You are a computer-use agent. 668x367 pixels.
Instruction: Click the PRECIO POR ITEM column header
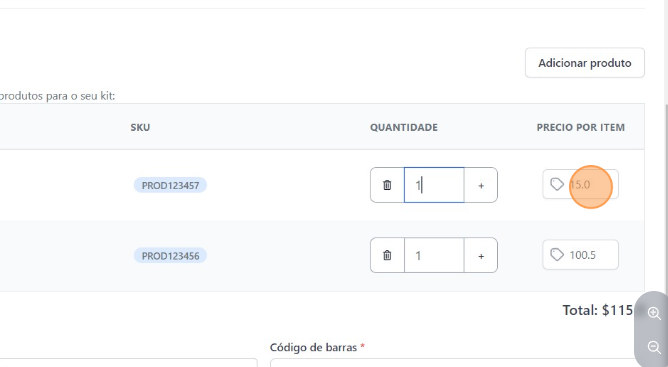tap(581, 127)
